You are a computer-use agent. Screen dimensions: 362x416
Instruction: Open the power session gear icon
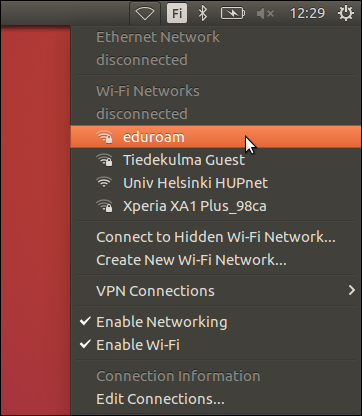[345, 13]
